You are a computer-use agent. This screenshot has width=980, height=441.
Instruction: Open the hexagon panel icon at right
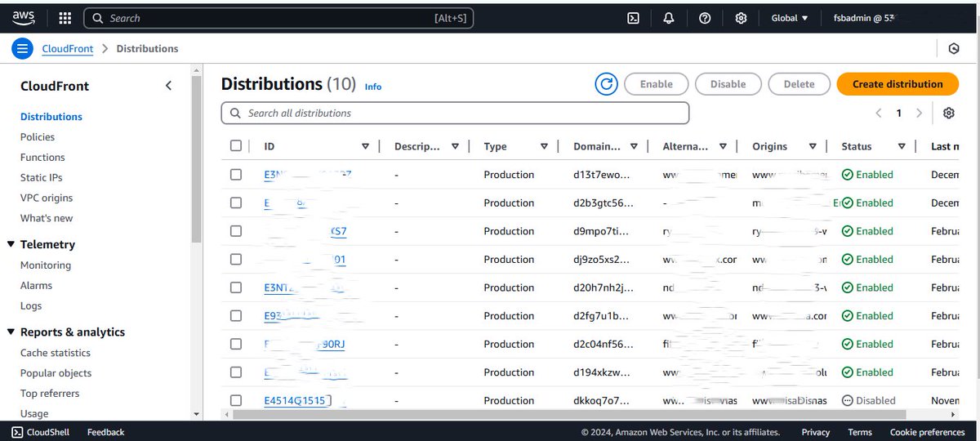(953, 48)
